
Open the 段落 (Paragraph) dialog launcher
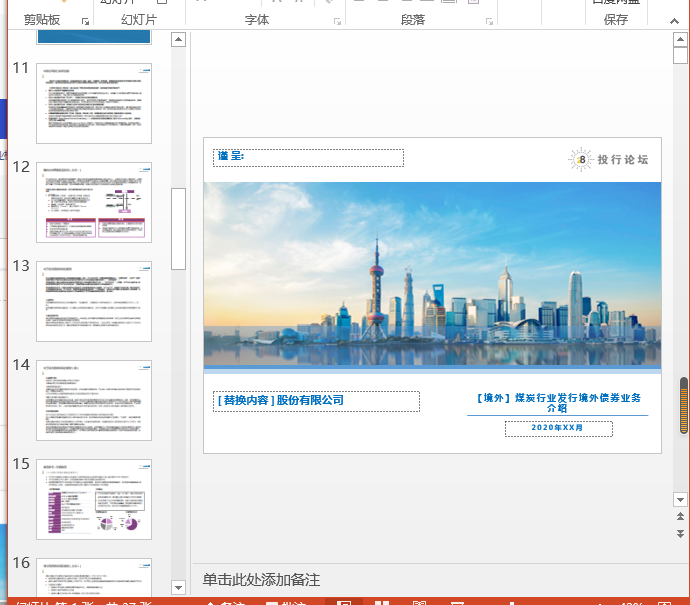coord(489,22)
